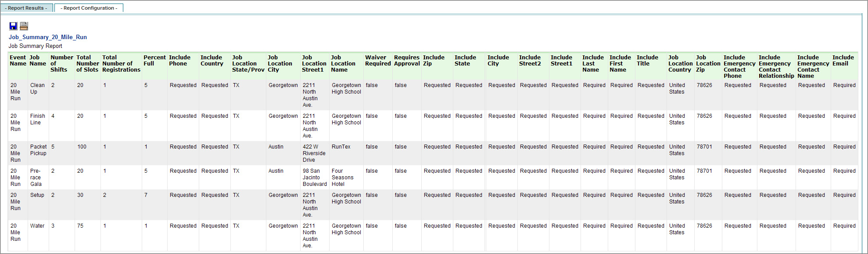Switch to the Report Results tab
The height and width of the screenshot is (254, 868).
coord(26,8)
